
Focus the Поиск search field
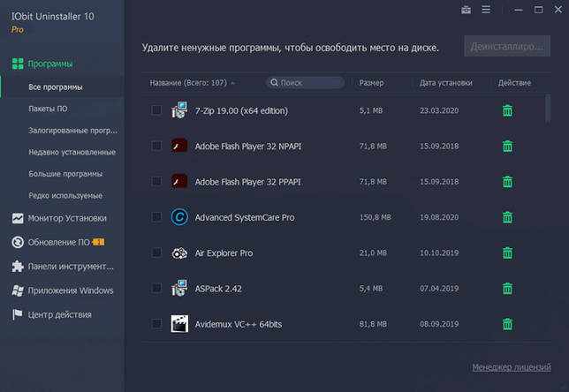(305, 83)
